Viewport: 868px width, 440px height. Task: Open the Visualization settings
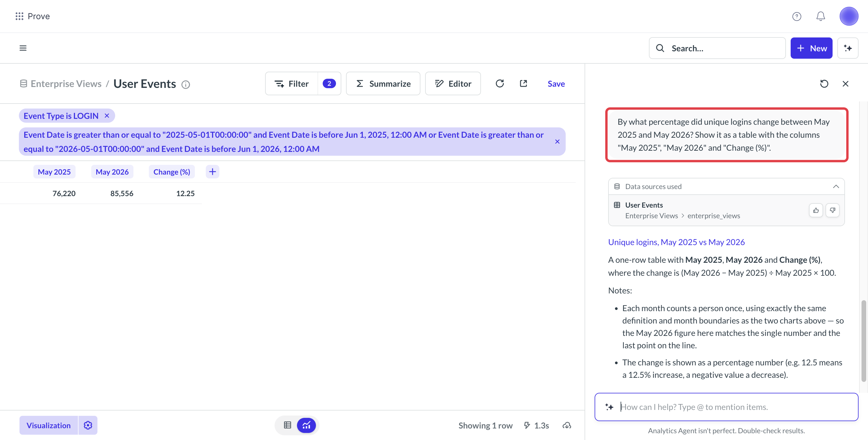tap(48, 425)
